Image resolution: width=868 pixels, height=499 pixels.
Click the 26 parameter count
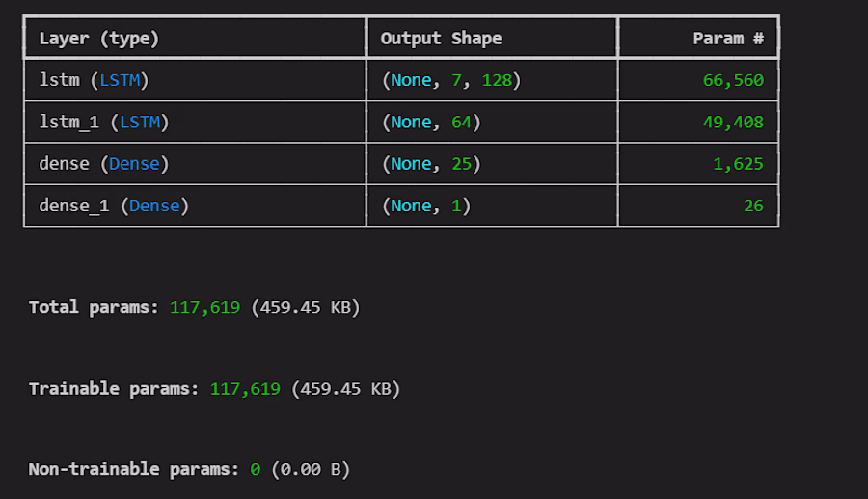pos(753,206)
